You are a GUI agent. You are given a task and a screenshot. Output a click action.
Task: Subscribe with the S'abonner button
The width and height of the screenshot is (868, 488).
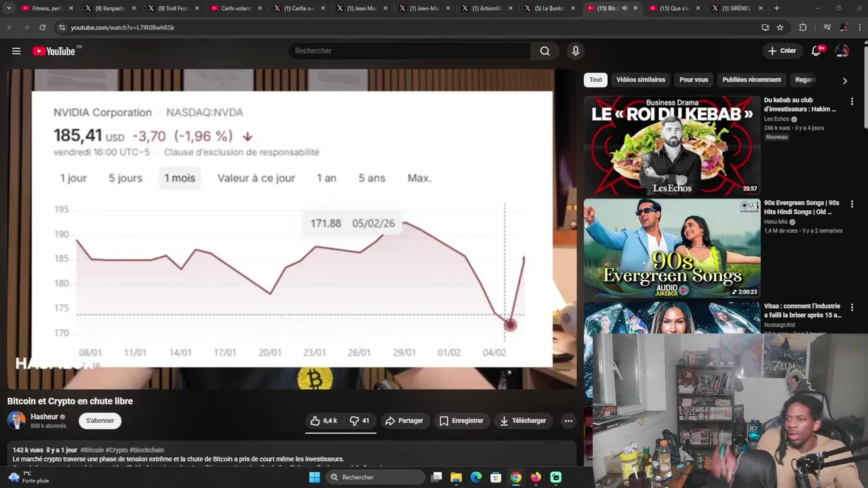coord(100,421)
